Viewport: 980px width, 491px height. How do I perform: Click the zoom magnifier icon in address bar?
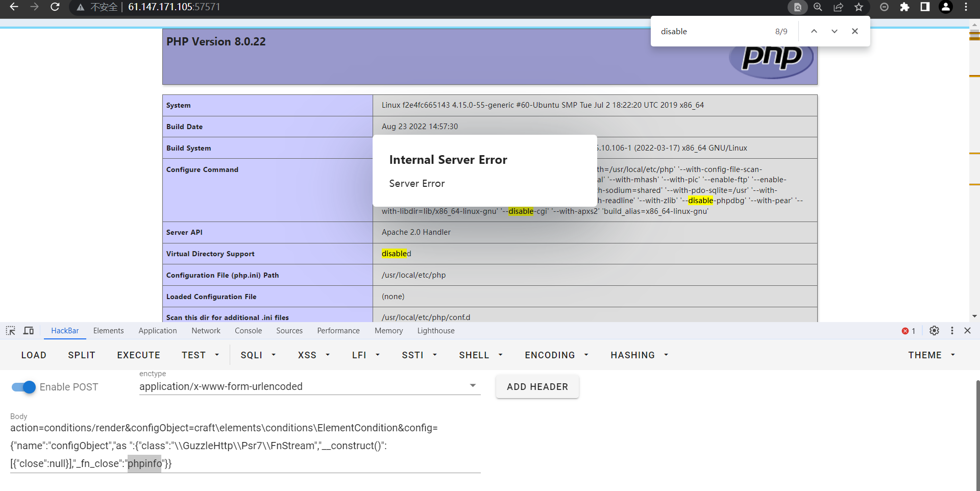[x=818, y=7]
